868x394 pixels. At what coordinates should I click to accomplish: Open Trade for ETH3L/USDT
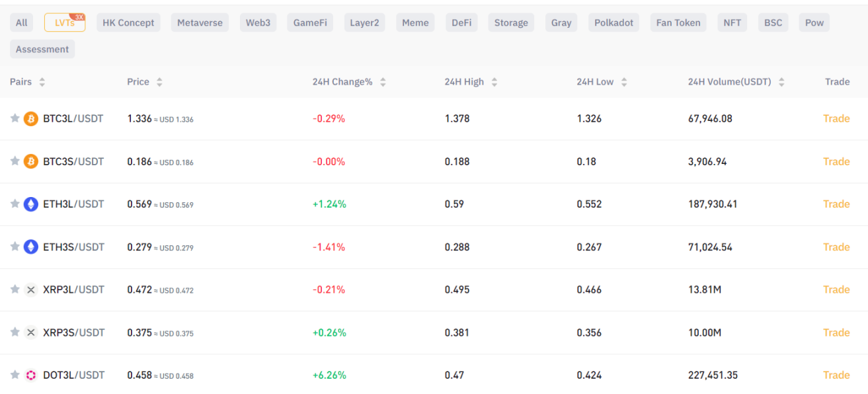(836, 204)
